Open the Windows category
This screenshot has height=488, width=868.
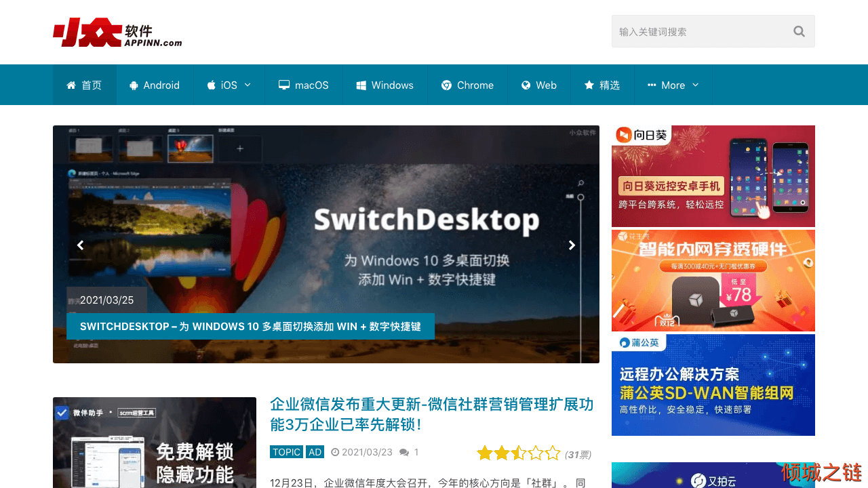tap(384, 85)
